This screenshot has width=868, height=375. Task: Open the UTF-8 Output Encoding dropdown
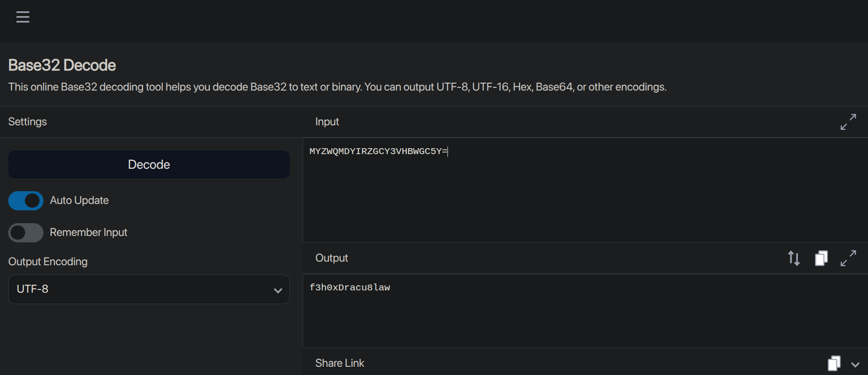point(149,289)
